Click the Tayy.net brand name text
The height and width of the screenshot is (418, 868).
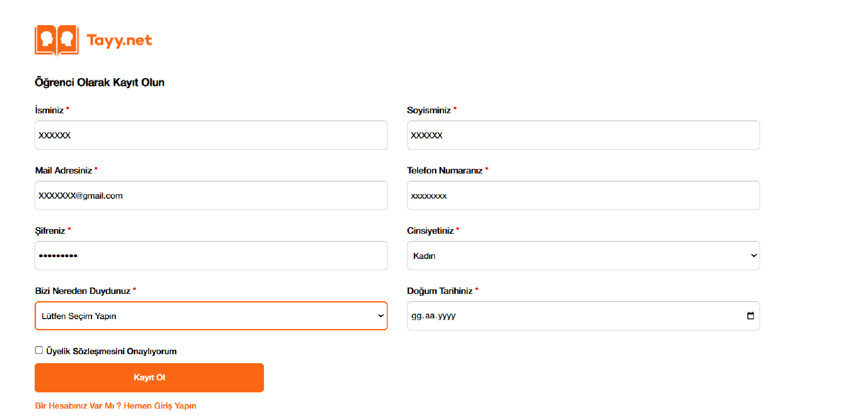pos(119,40)
